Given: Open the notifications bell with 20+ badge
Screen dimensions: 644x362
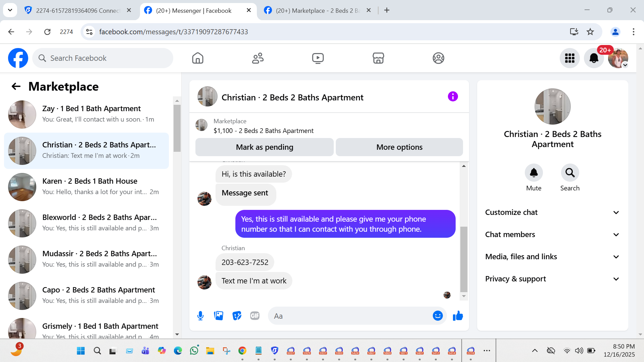Looking at the screenshot, I should [x=594, y=58].
